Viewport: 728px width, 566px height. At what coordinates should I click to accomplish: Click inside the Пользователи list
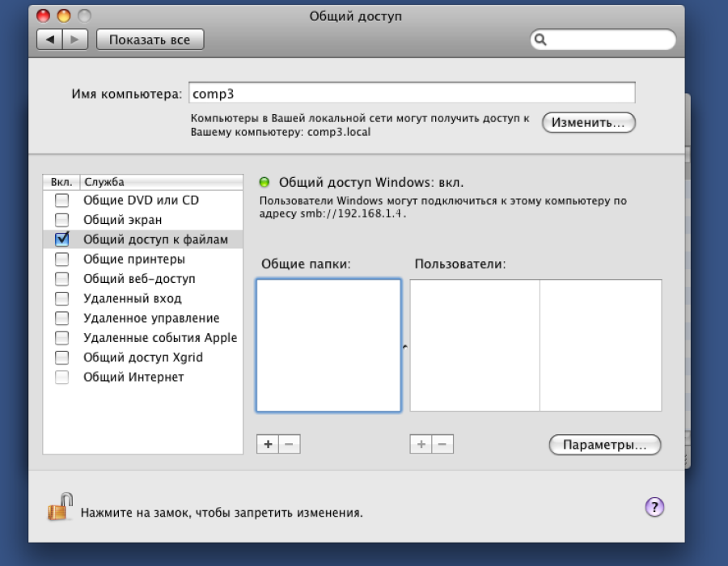click(x=535, y=345)
